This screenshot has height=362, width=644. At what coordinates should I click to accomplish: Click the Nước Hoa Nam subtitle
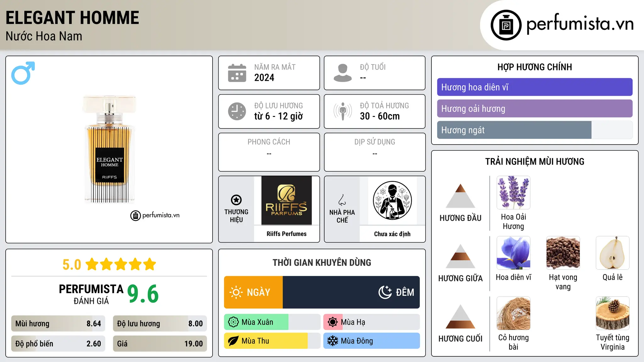(44, 36)
